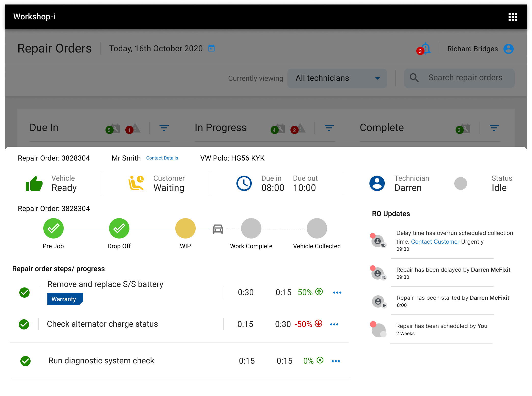Click the Complete column filter icon
Viewport: 532px width, 396px height.
494,128
